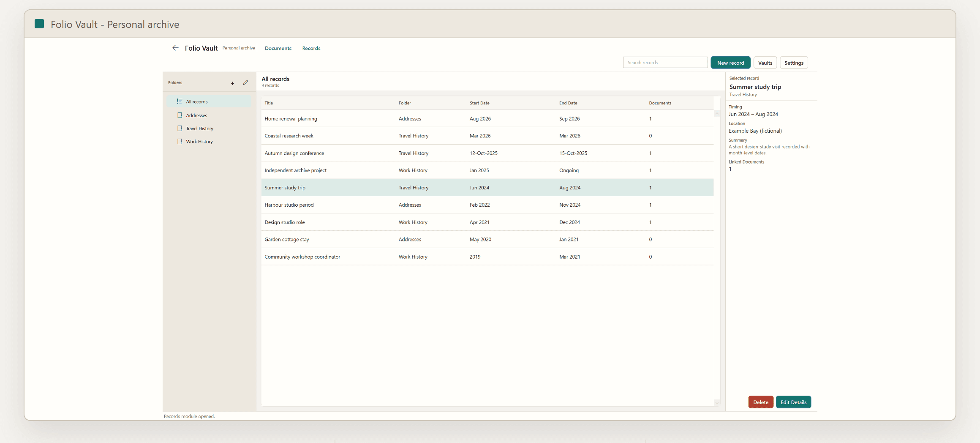The width and height of the screenshot is (980, 443).
Task: Click the May 2020 start date cell
Action: coord(480,239)
